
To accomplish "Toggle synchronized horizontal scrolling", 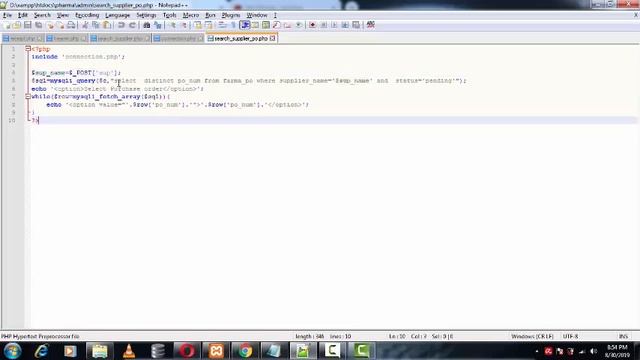I will (209, 25).
